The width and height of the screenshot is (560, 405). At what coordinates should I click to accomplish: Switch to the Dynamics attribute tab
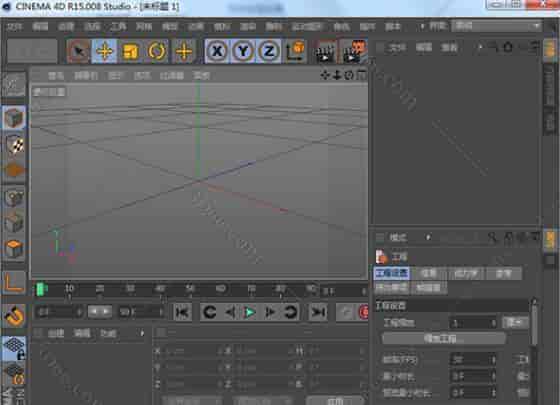click(466, 274)
